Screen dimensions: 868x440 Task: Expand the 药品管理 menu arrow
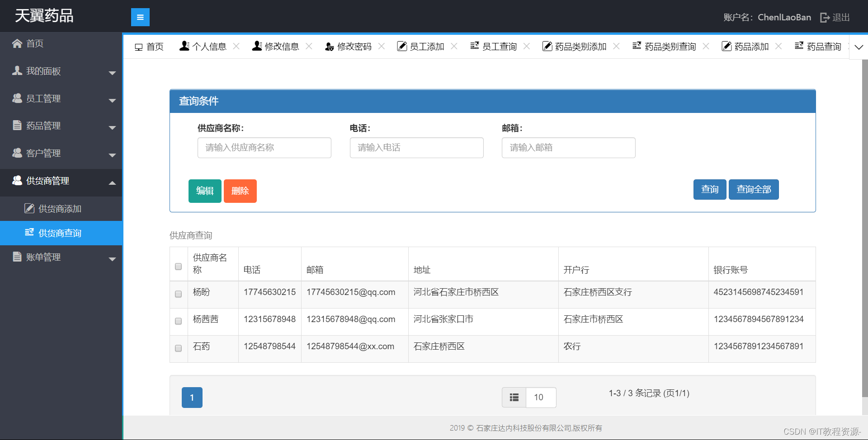[112, 128]
